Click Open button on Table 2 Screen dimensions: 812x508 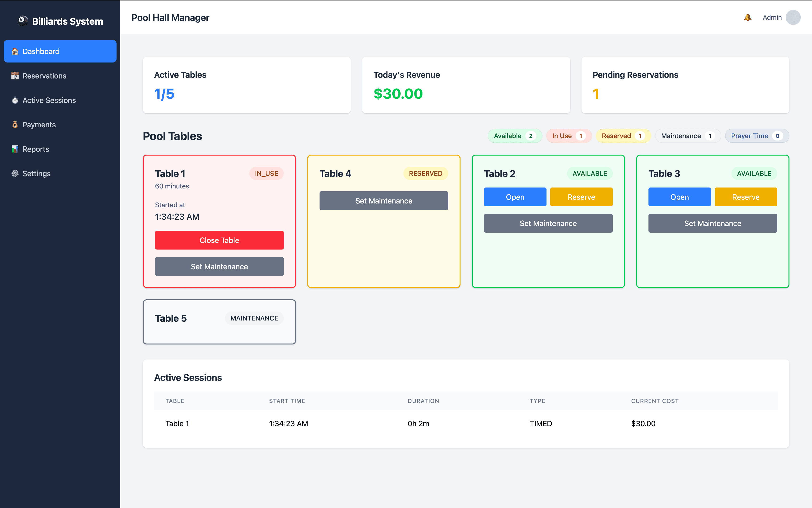[x=515, y=197]
